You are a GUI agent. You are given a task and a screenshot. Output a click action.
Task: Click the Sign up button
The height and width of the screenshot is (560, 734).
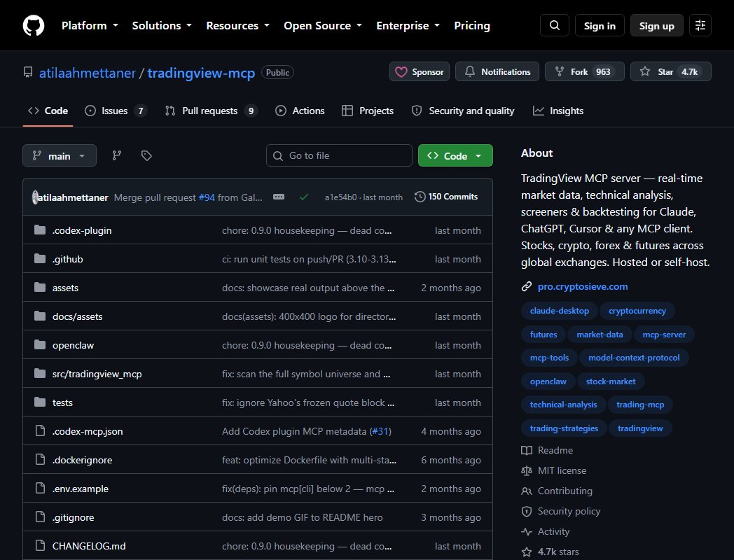point(657,25)
